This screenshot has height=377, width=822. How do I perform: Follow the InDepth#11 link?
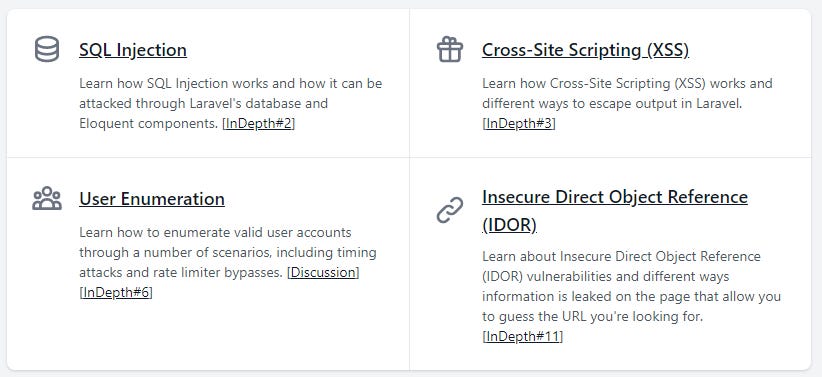pos(523,337)
